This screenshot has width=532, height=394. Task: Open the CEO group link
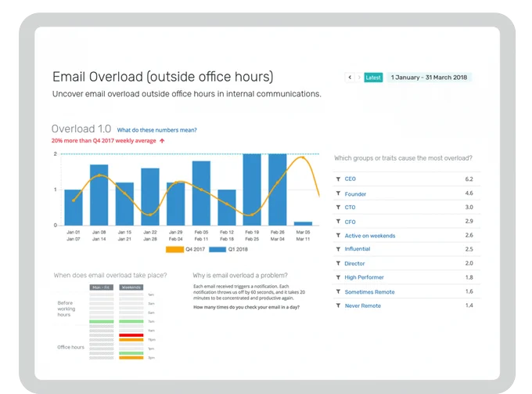[x=350, y=179]
